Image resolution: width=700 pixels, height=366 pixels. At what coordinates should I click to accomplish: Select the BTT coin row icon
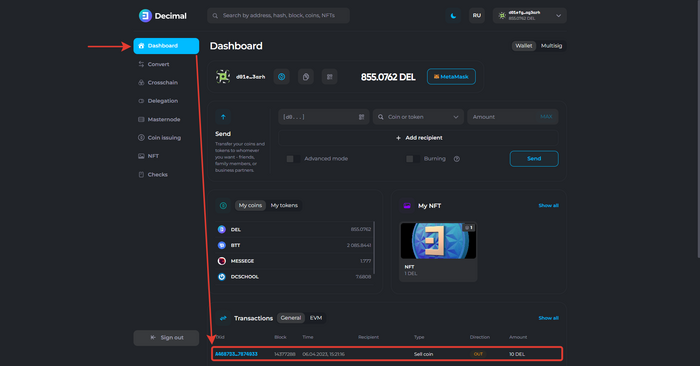point(222,245)
